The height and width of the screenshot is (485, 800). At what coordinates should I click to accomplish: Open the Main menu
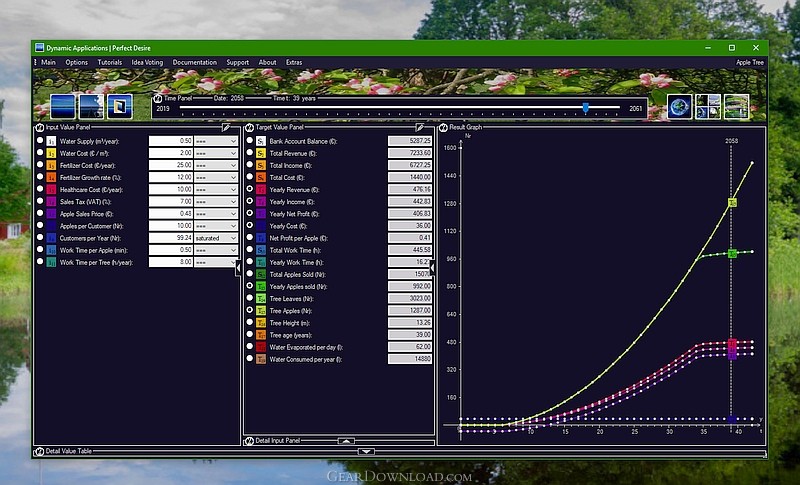pos(48,62)
